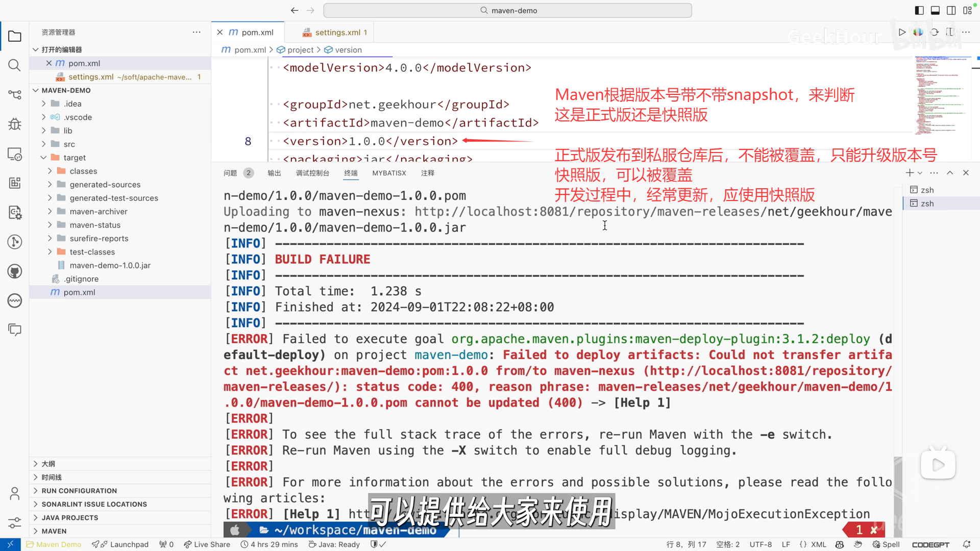Expand the JAVA PROJECTS section
The height and width of the screenshot is (551, 980).
point(120,517)
